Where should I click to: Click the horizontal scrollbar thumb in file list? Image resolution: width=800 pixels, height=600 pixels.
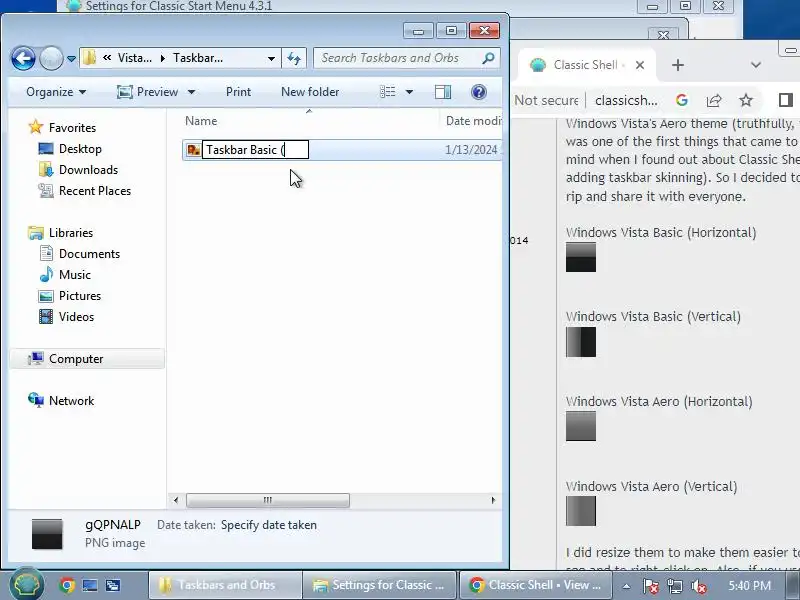click(x=268, y=500)
